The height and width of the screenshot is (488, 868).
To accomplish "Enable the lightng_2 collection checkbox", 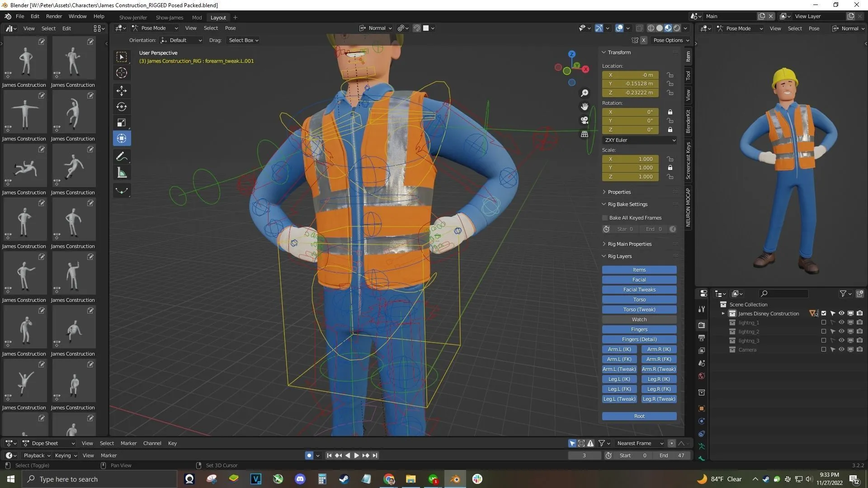I will (824, 331).
